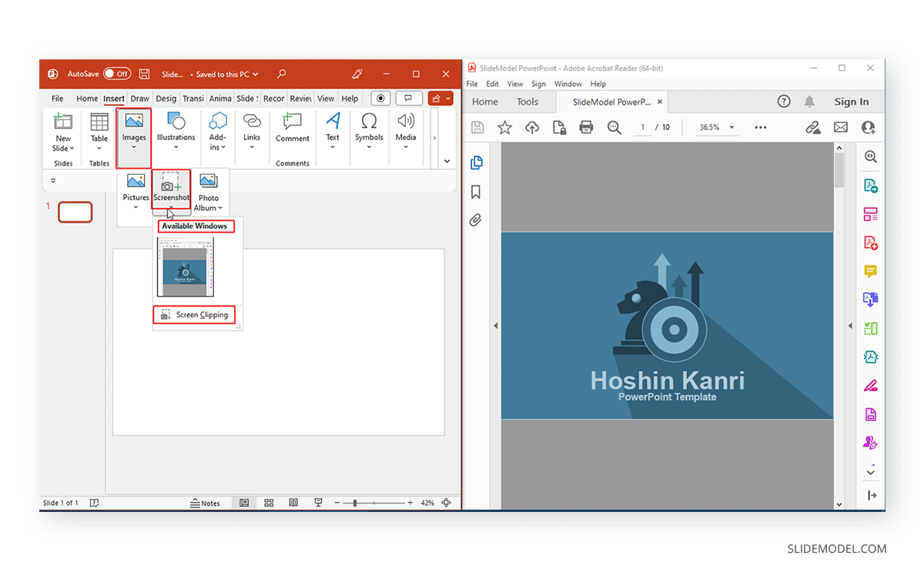Show PDF attachments via paperclip icon
This screenshot has height=572, width=924.
tap(476, 219)
